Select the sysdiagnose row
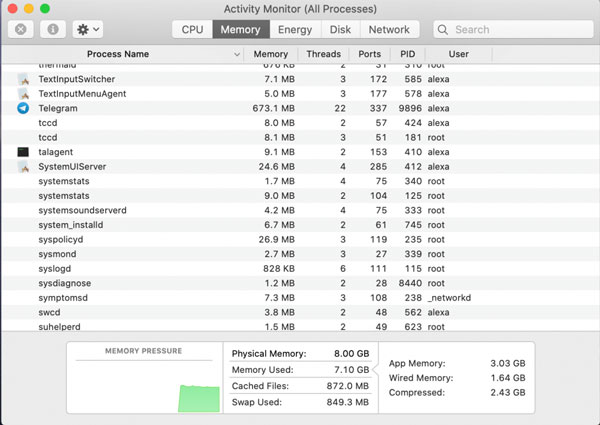This screenshot has height=425, width=600. (300, 283)
